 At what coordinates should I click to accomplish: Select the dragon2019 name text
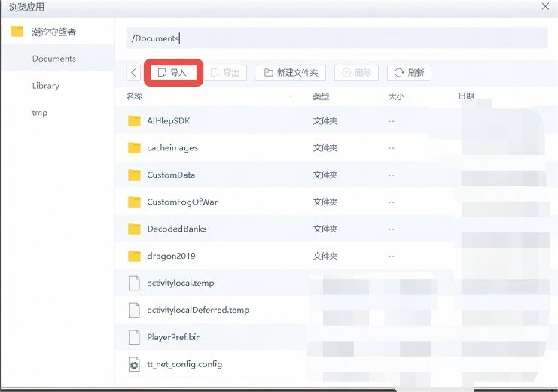(171, 256)
